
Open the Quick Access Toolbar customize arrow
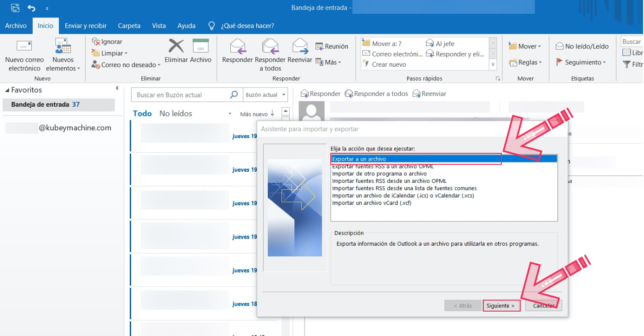pos(47,8)
